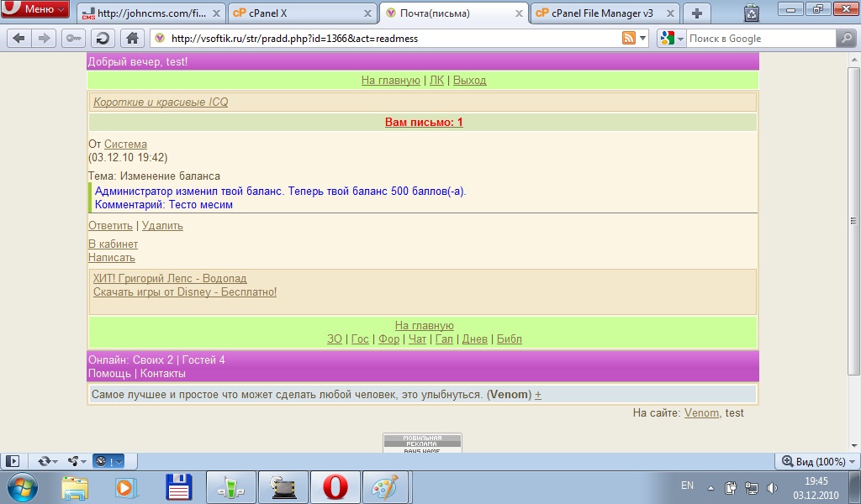Open the На главную link in top menu
This screenshot has height=504, width=861.
(x=390, y=80)
